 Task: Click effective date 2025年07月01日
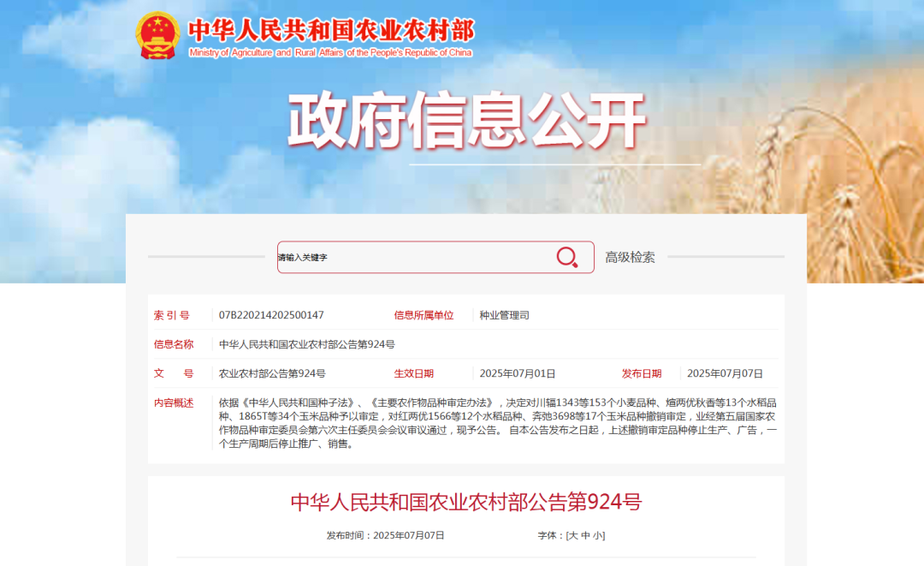518,373
